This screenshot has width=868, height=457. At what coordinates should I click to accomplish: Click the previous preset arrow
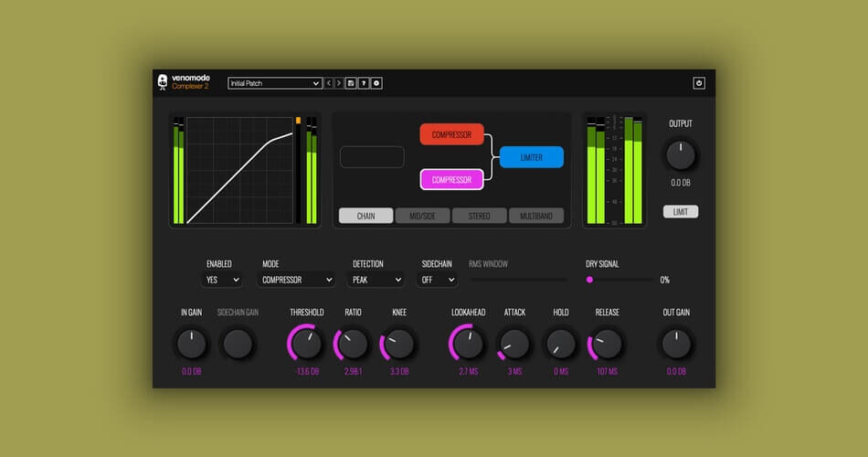point(329,83)
